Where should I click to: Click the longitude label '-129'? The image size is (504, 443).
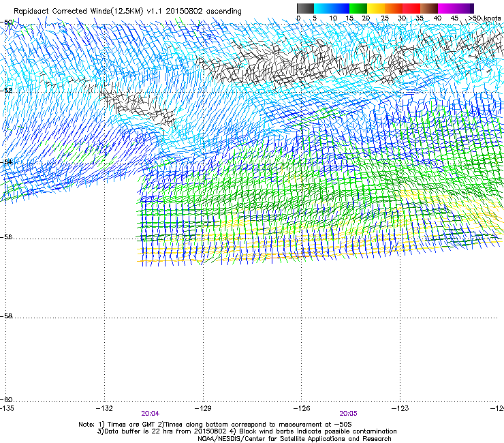point(203,408)
